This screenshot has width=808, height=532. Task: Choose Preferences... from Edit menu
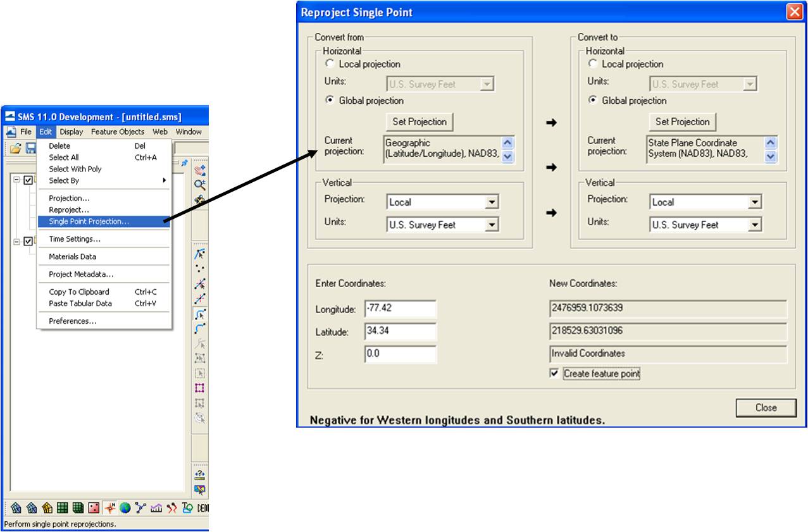click(104, 321)
